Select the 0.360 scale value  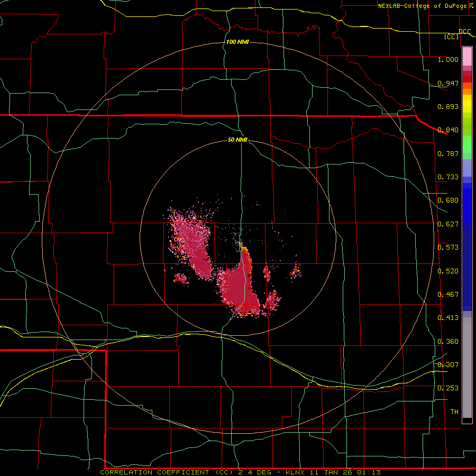(448, 342)
